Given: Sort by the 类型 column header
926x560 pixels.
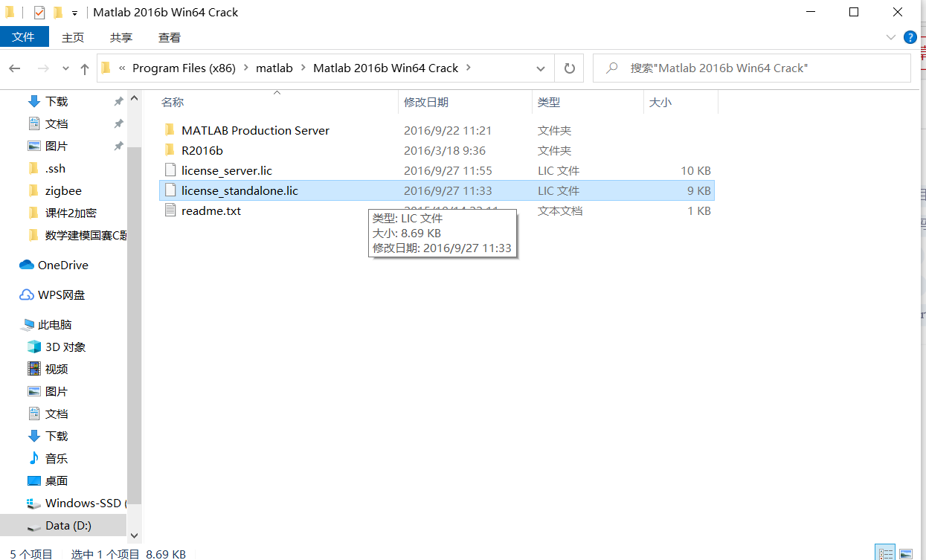Looking at the screenshot, I should pos(549,102).
